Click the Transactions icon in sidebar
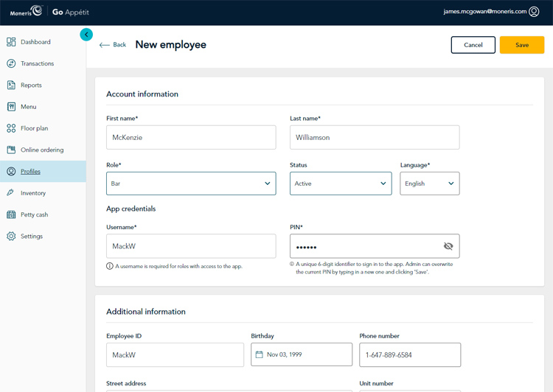Image resolution: width=553 pixels, height=392 pixels. pyautogui.click(x=11, y=63)
